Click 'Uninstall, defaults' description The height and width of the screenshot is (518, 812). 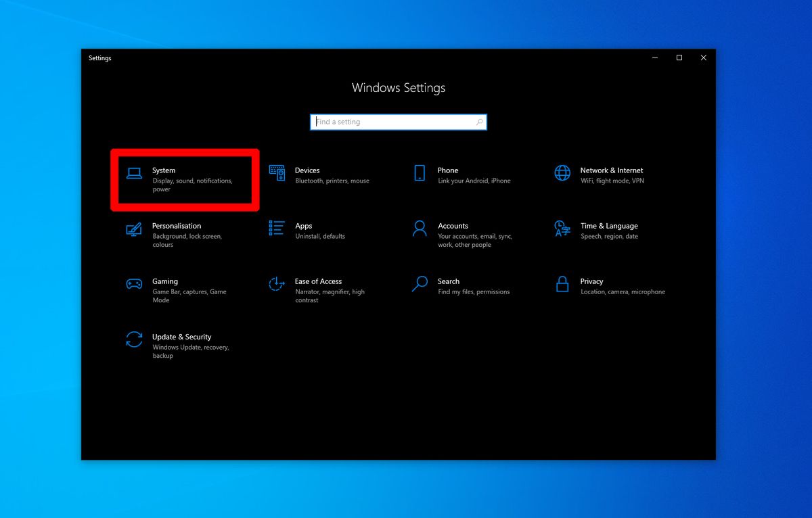320,237
